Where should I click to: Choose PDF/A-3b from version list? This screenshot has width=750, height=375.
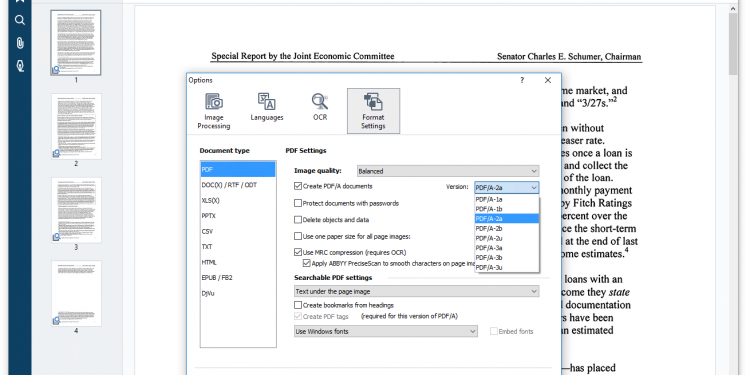click(507, 257)
